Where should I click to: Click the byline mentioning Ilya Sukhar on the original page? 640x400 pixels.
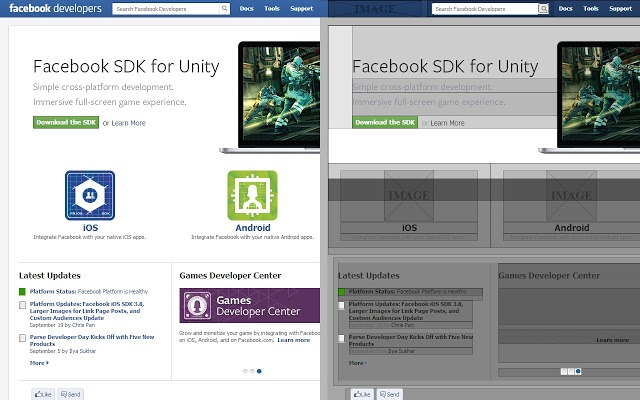tap(62, 351)
